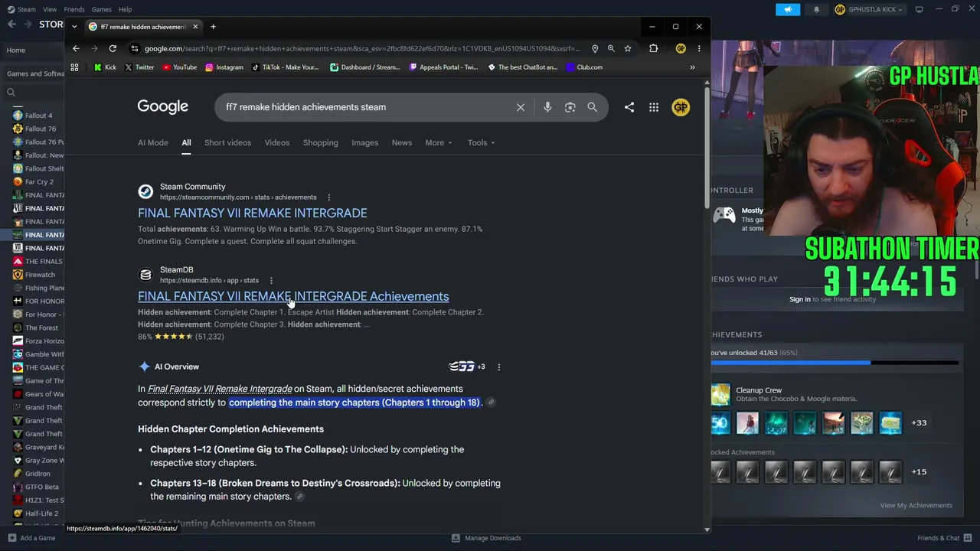Open a new Chrome tab
This screenshot has height=551, width=980.
[x=213, y=27]
